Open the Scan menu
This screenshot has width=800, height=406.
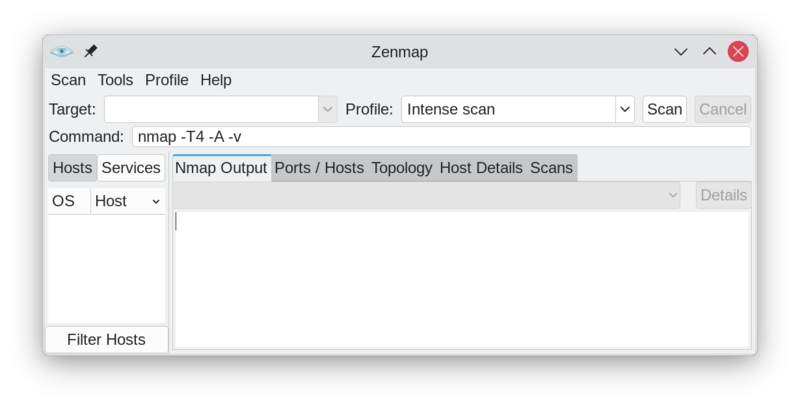click(68, 80)
